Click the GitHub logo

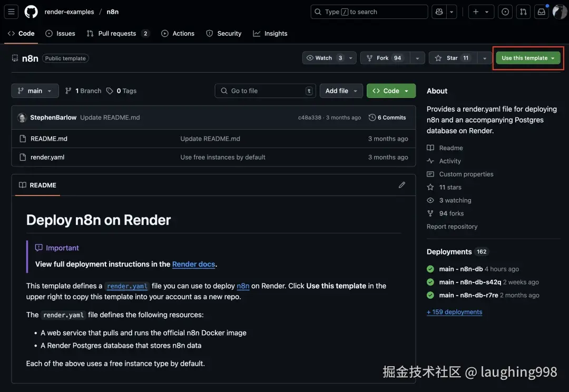(31, 12)
